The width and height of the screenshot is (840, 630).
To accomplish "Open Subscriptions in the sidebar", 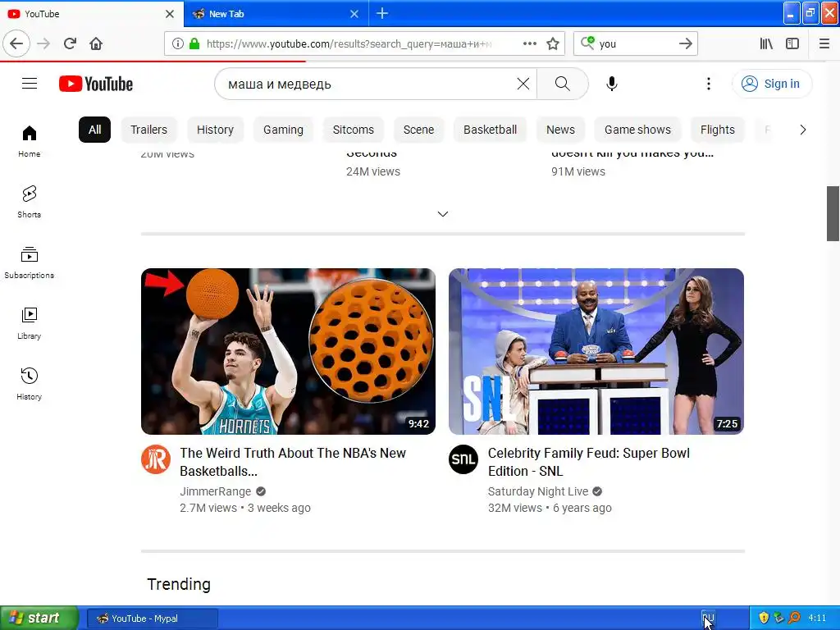I will tap(29, 262).
